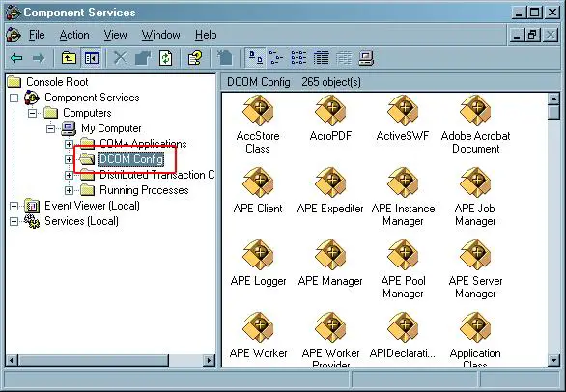The height and width of the screenshot is (392, 566).
Task: Click the My Computer toolbar icon
Action: click(x=366, y=58)
